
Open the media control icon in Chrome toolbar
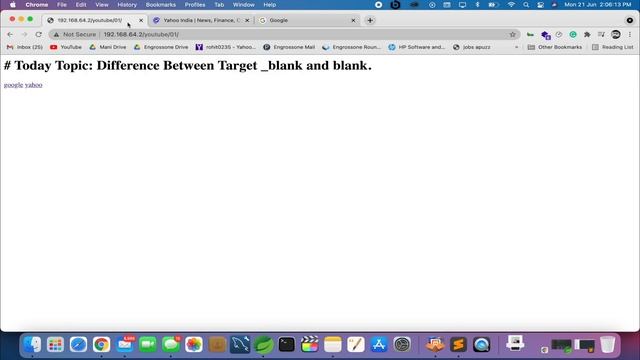(601, 35)
